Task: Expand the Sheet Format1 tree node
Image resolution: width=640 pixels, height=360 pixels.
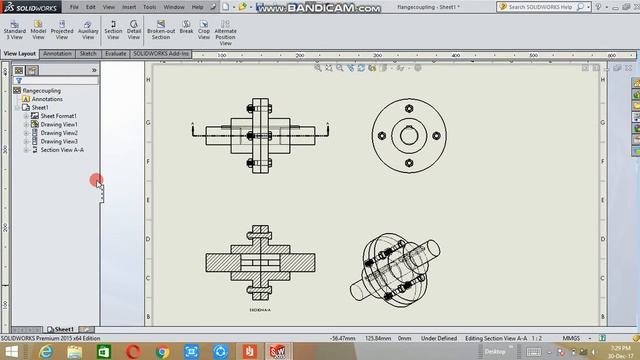Action: click(26, 116)
